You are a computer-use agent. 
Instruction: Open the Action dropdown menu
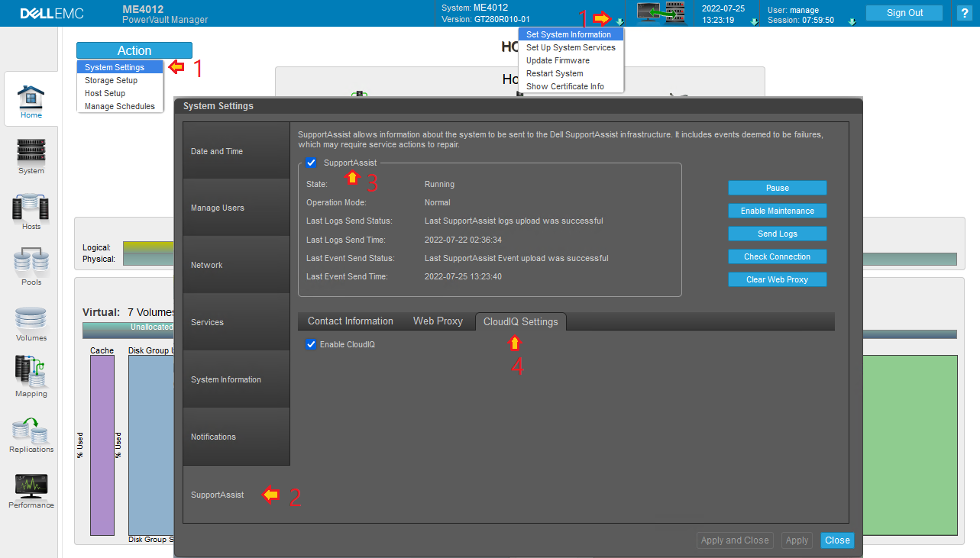(x=134, y=50)
